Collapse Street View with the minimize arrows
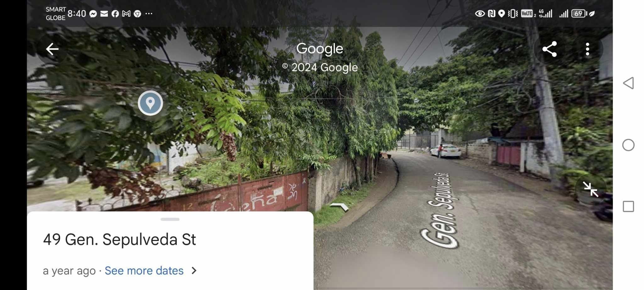 click(590, 189)
